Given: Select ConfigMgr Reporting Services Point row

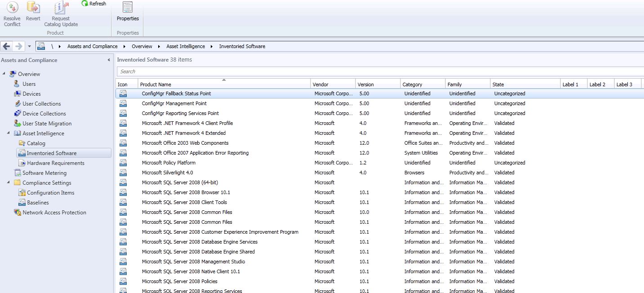Looking at the screenshot, I should [x=380, y=113].
